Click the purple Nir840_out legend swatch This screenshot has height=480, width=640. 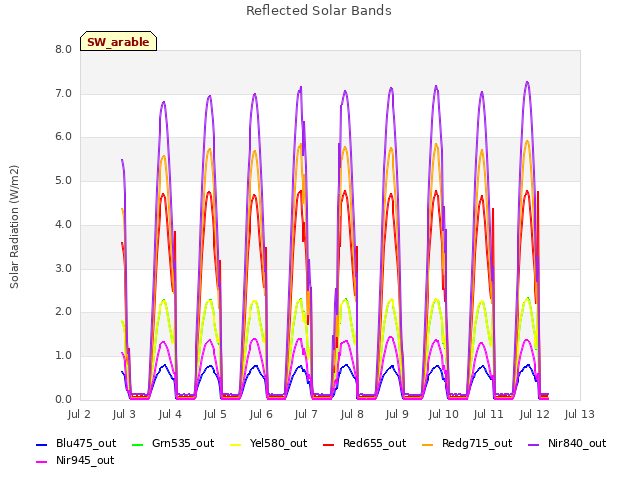534,444
